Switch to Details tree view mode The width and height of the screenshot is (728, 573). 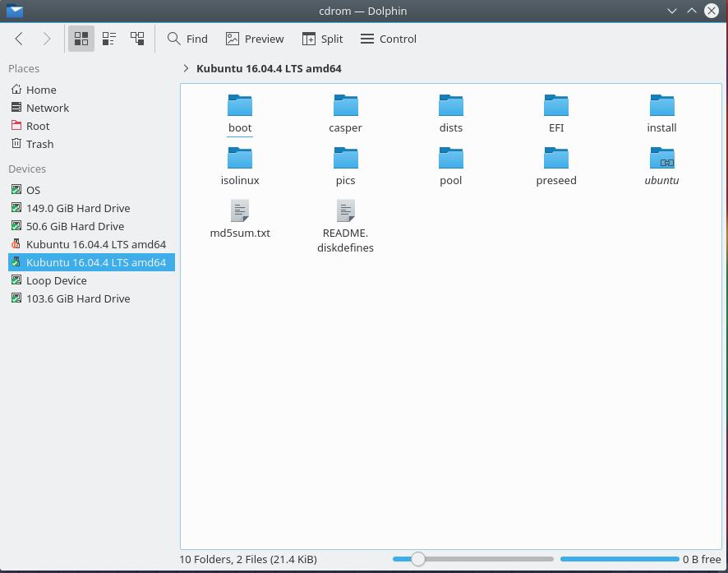pos(137,39)
